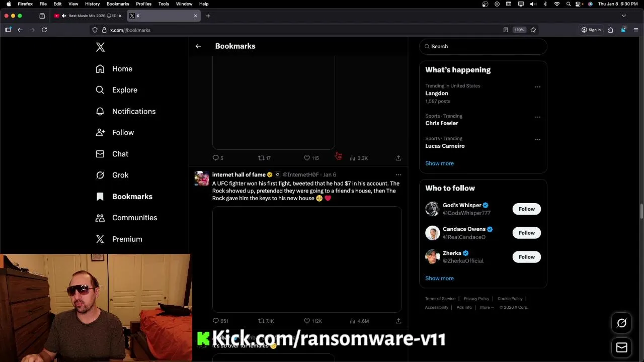
Task: Sign in to Firefox account
Action: tap(591, 30)
